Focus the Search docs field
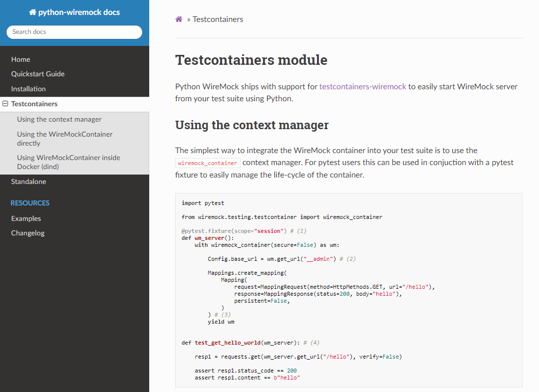 (x=74, y=32)
